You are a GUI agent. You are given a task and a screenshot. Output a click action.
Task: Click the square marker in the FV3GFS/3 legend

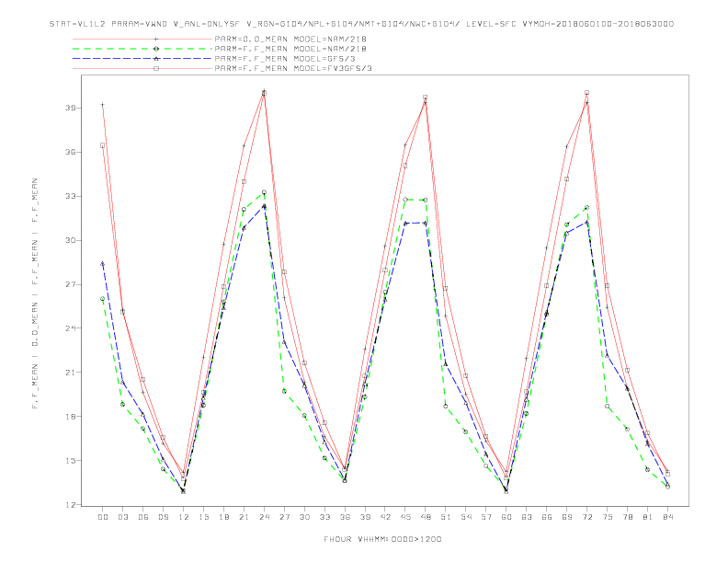click(156, 68)
